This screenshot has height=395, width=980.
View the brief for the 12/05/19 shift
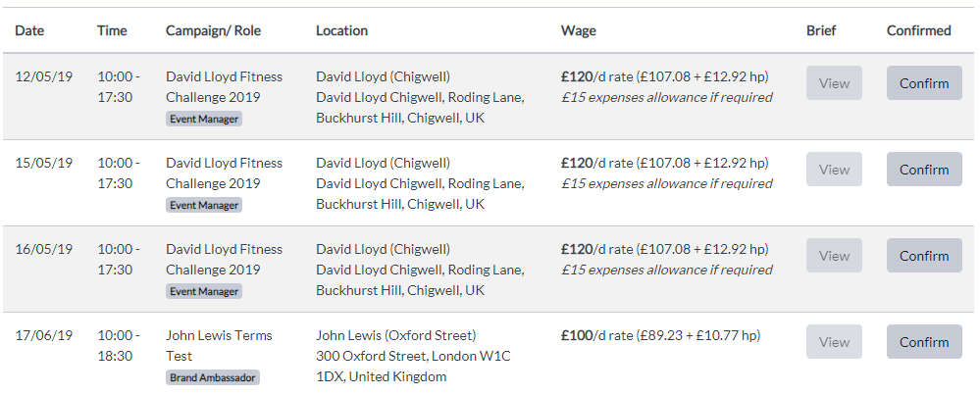click(834, 83)
